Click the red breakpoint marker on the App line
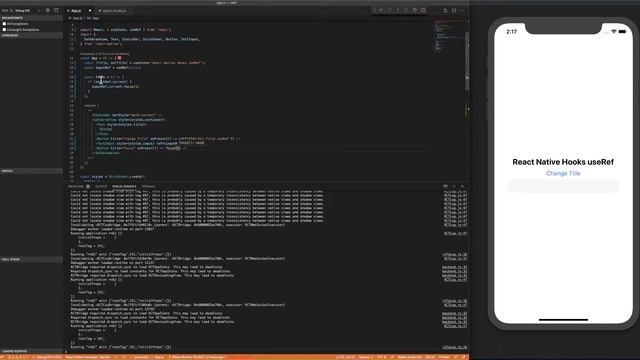The image size is (640, 360). (x=119, y=58)
